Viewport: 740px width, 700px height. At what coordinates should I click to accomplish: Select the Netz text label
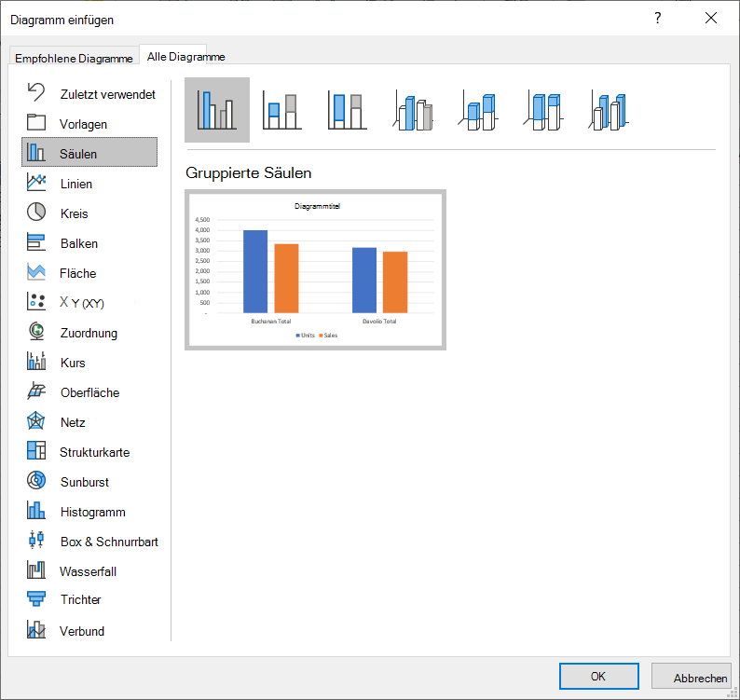73,422
